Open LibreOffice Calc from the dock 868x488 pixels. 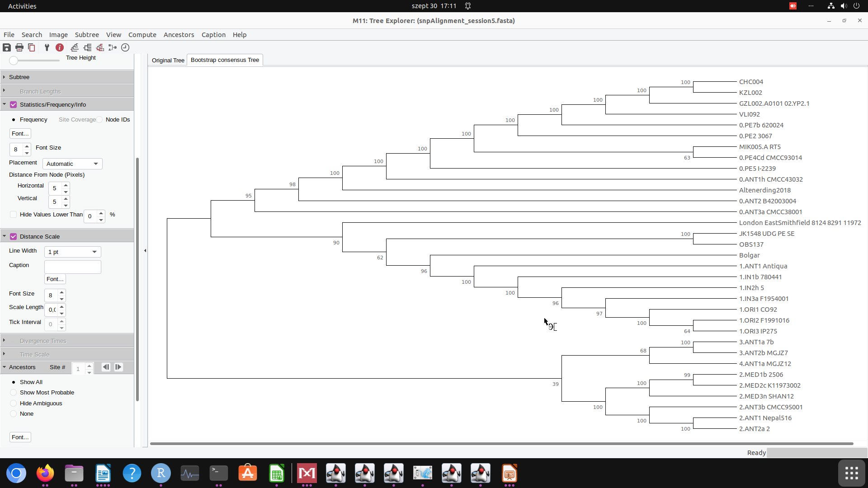pos(277,474)
